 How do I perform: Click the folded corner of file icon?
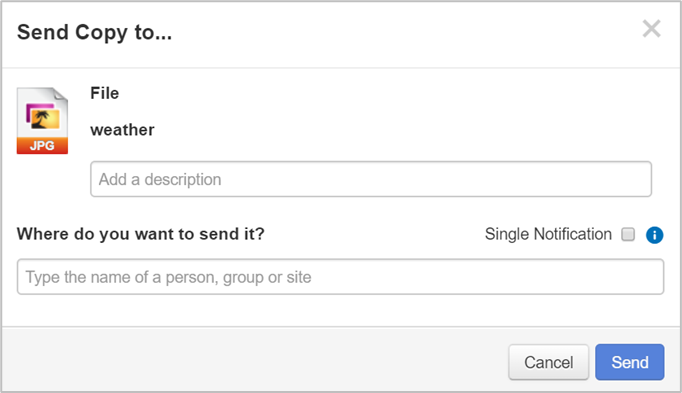60,94
